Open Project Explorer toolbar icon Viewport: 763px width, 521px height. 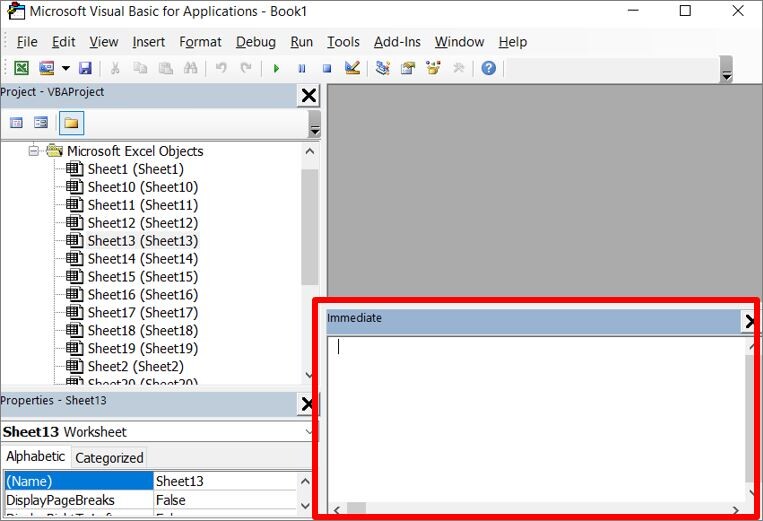383,68
